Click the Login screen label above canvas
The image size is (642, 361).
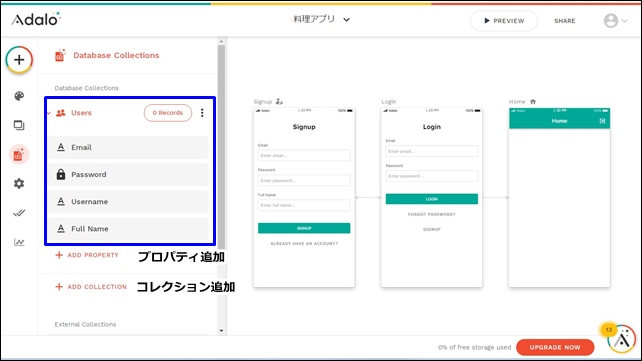point(389,102)
